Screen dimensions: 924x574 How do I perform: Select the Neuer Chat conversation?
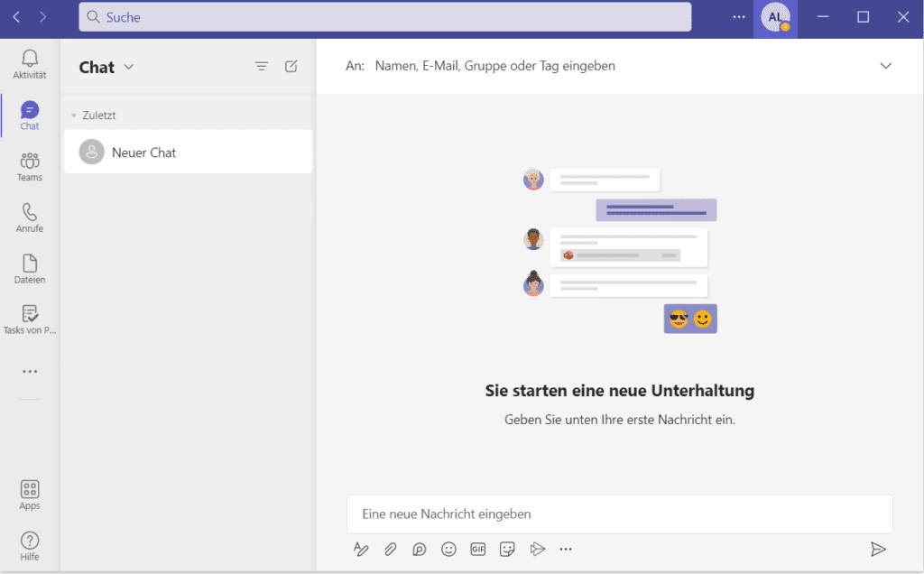pos(188,153)
